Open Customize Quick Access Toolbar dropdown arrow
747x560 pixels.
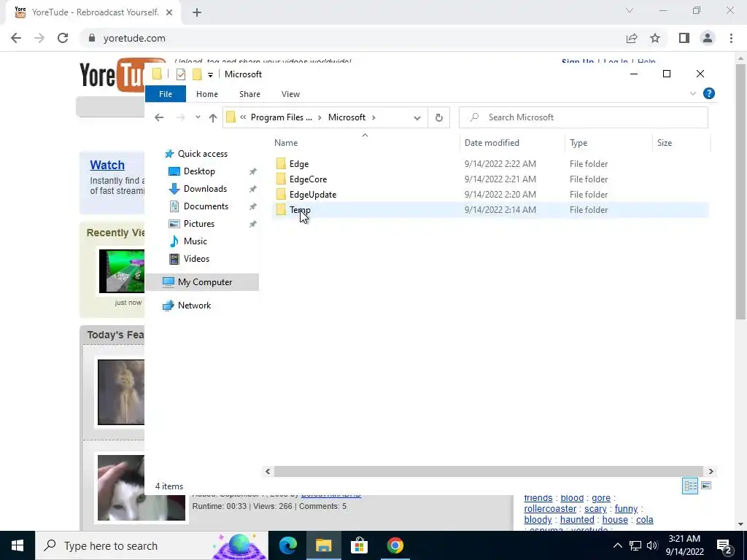tap(210, 75)
